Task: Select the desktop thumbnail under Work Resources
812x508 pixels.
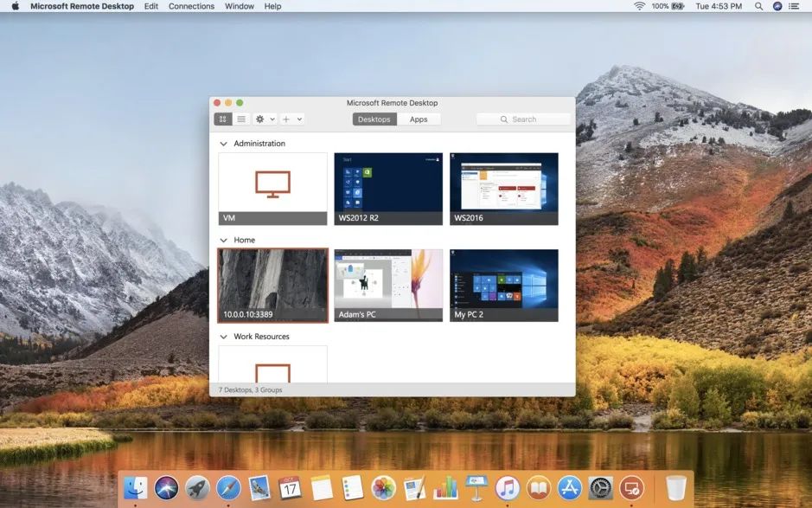Action: [x=273, y=364]
